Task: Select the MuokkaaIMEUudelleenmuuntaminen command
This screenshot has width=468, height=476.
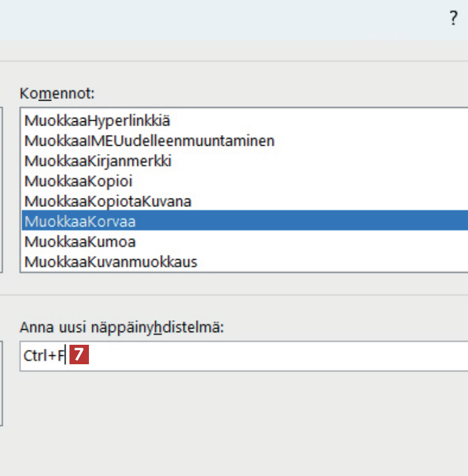Action: pyautogui.click(x=149, y=141)
